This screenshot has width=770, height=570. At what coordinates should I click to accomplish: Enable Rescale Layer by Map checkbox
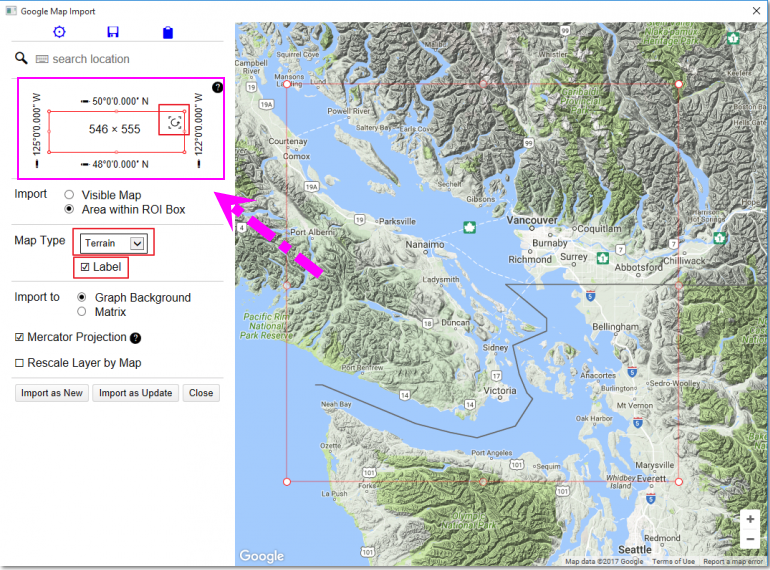20,363
